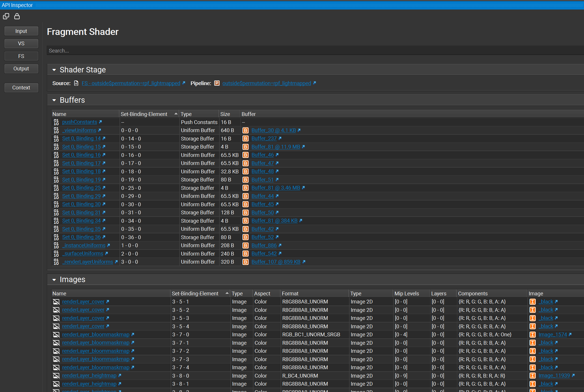Click the file icon next to Source
This screenshot has width=584, height=392.
tap(76, 83)
